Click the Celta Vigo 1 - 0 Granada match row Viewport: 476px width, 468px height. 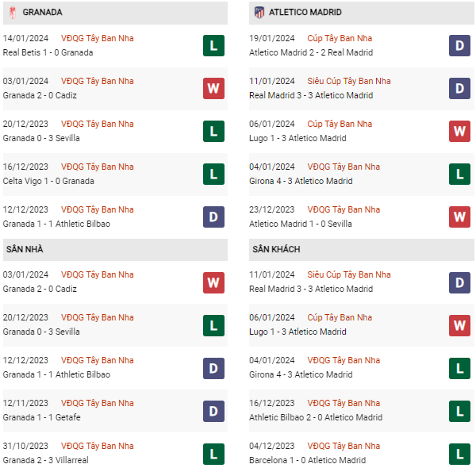pos(48,181)
